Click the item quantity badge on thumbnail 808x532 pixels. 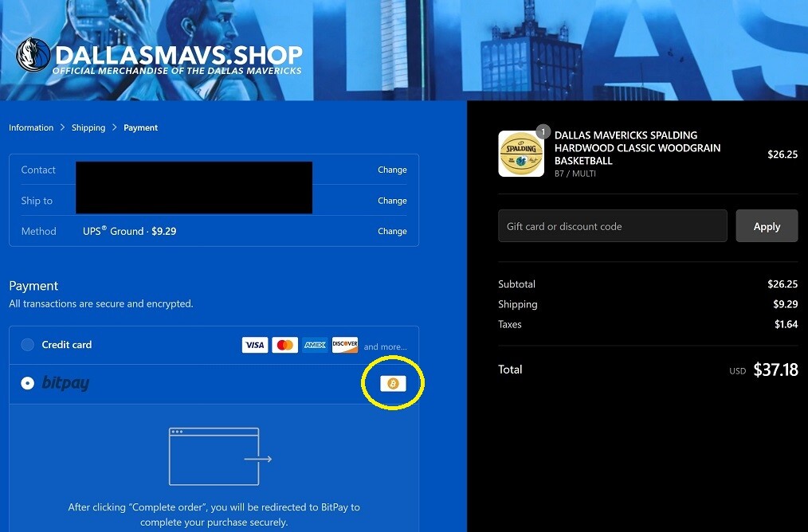543,132
